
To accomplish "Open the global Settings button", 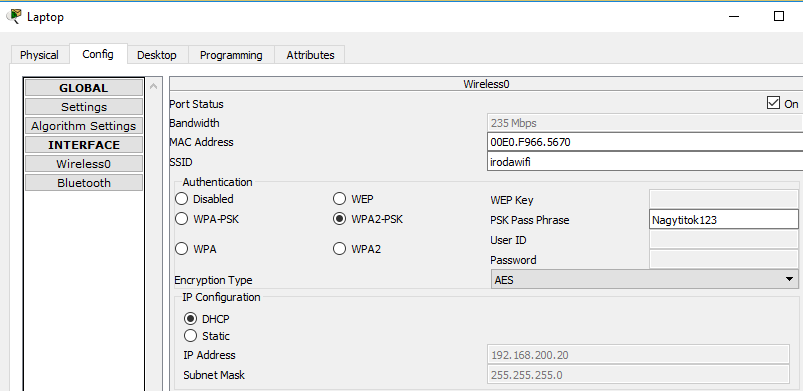I will [83, 107].
